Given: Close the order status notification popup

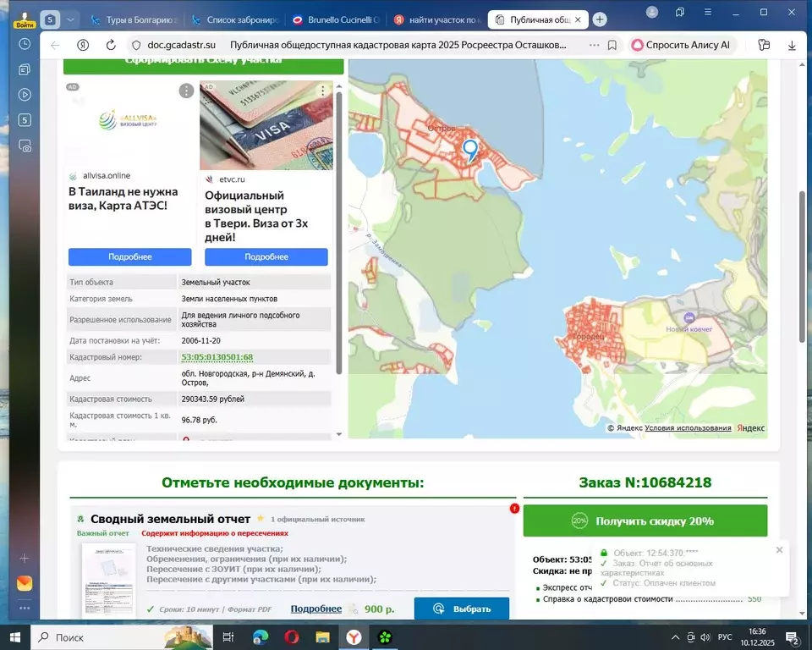Looking at the screenshot, I should tap(779, 550).
